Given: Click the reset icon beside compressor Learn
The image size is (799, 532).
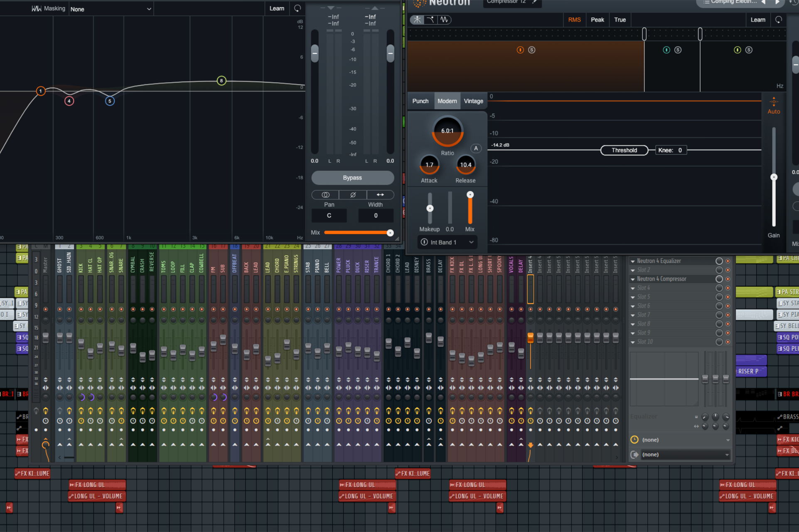Looking at the screenshot, I should (x=779, y=20).
